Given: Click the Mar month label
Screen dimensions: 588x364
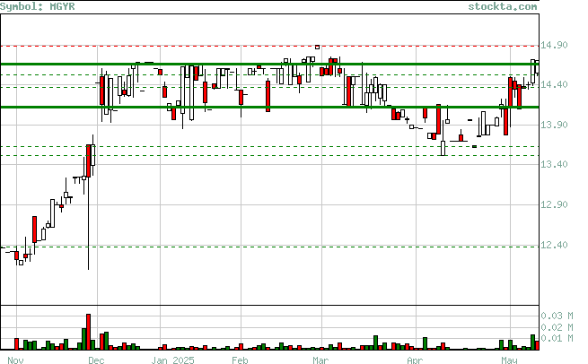Looking at the screenshot, I should pos(320,360).
